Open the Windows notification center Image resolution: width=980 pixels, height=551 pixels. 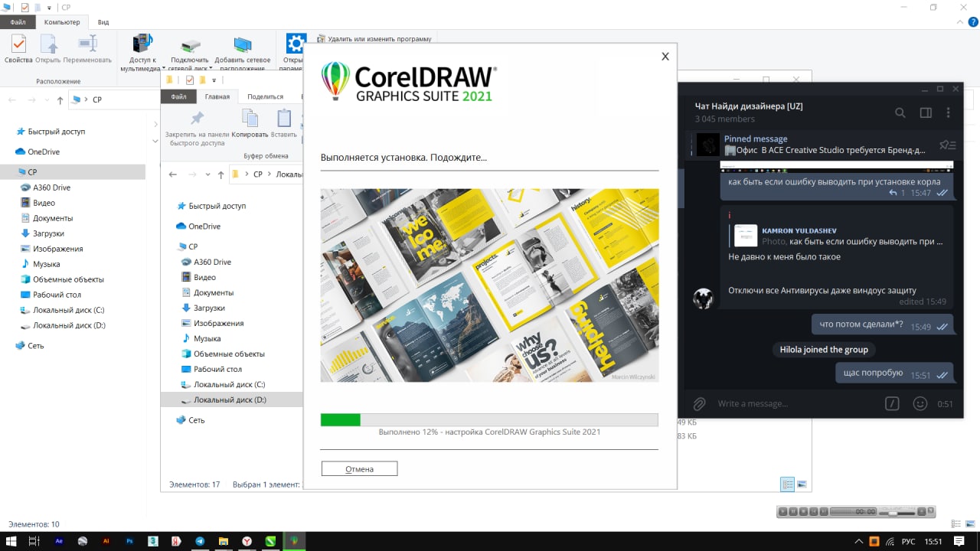(x=959, y=541)
